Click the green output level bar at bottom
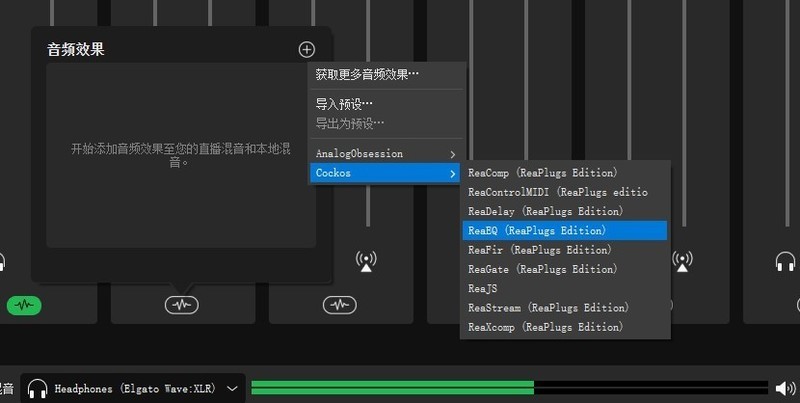The width and height of the screenshot is (800, 403). tap(392, 388)
